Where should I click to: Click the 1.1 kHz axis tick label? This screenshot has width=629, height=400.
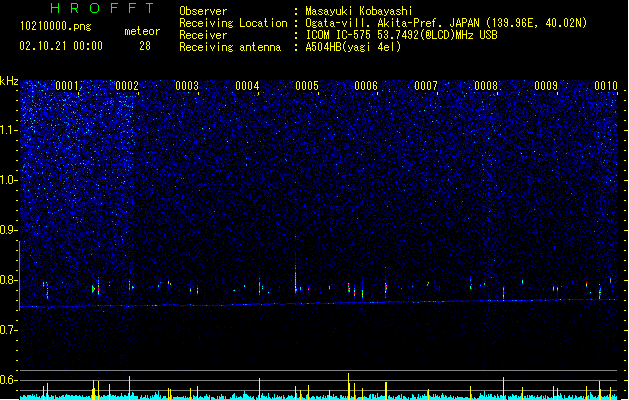(8, 130)
